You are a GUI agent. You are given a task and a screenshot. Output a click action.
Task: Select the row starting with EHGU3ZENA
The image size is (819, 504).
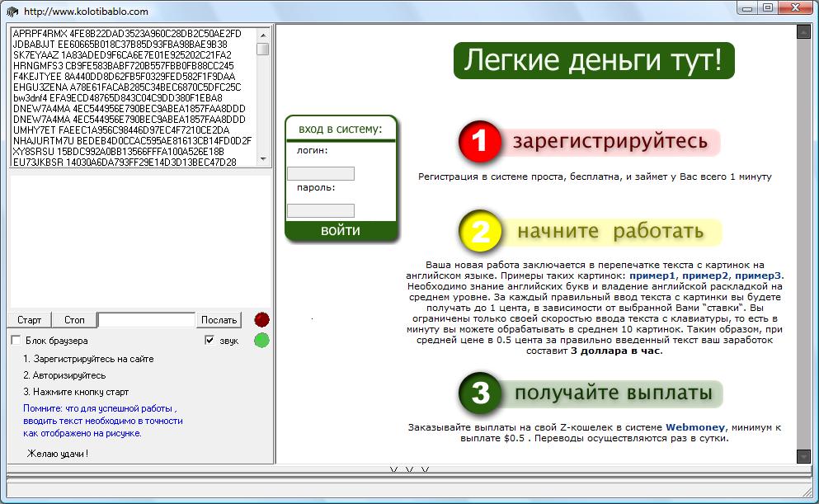[x=127, y=87]
